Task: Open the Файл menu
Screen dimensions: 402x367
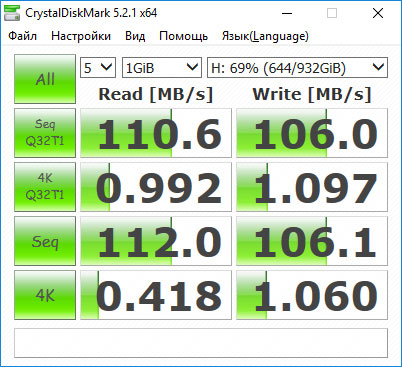Action: (x=22, y=36)
